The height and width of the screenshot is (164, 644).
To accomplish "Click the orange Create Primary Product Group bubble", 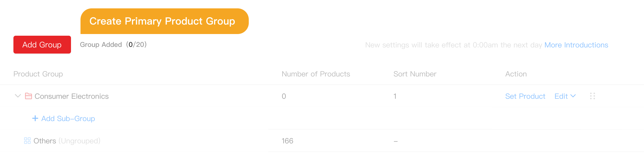I will [x=164, y=21].
